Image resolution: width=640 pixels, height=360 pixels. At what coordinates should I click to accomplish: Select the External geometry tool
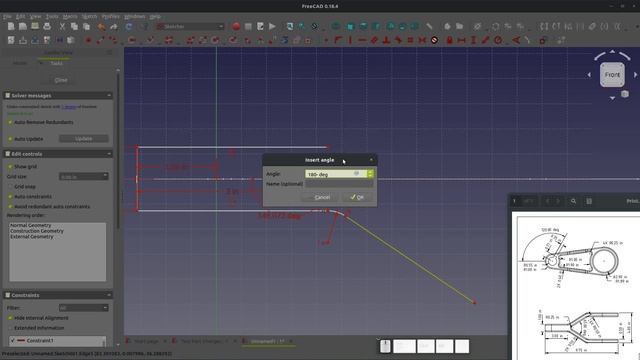(284, 40)
